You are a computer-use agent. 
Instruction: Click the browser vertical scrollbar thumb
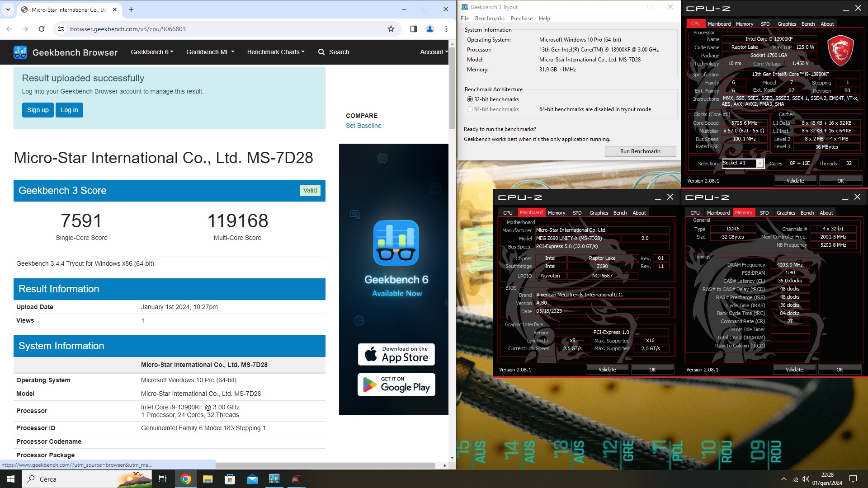click(452, 88)
